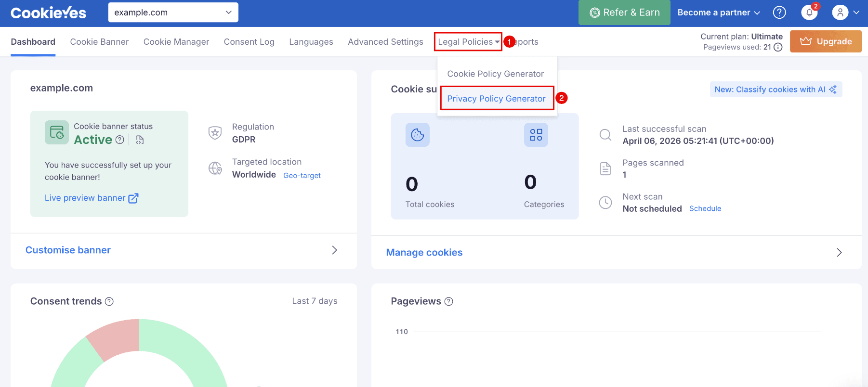Click the Total cookies cookie icon

click(418, 135)
